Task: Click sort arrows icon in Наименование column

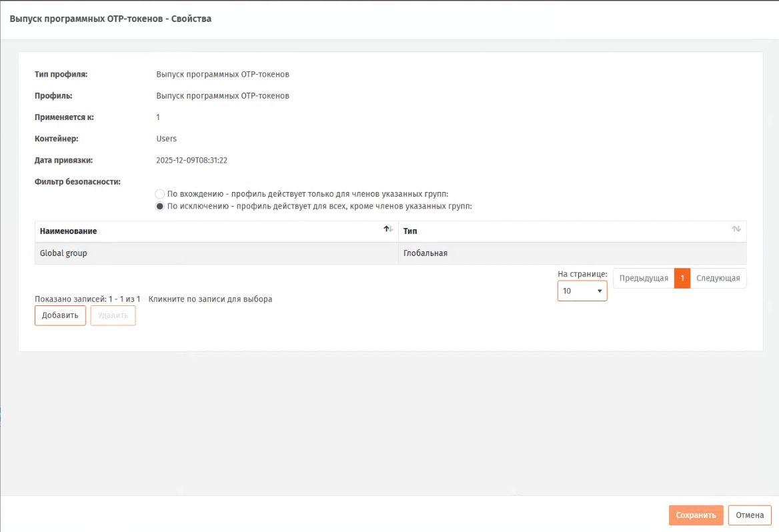Action: 388,229
